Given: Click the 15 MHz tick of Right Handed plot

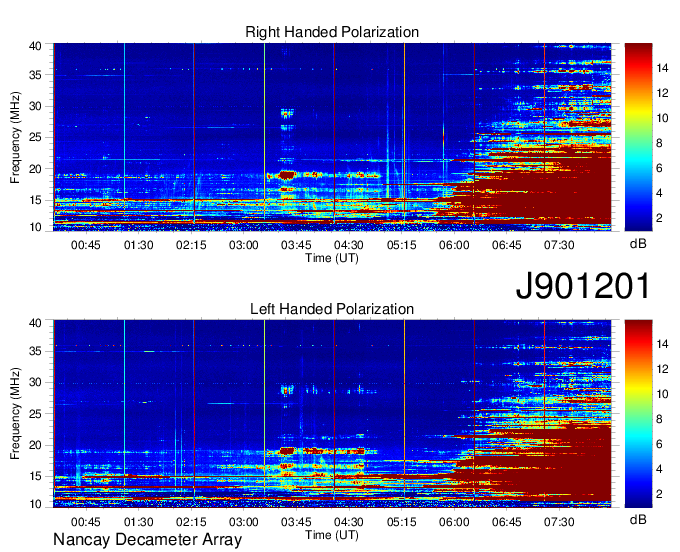Looking at the screenshot, I should tap(36, 200).
